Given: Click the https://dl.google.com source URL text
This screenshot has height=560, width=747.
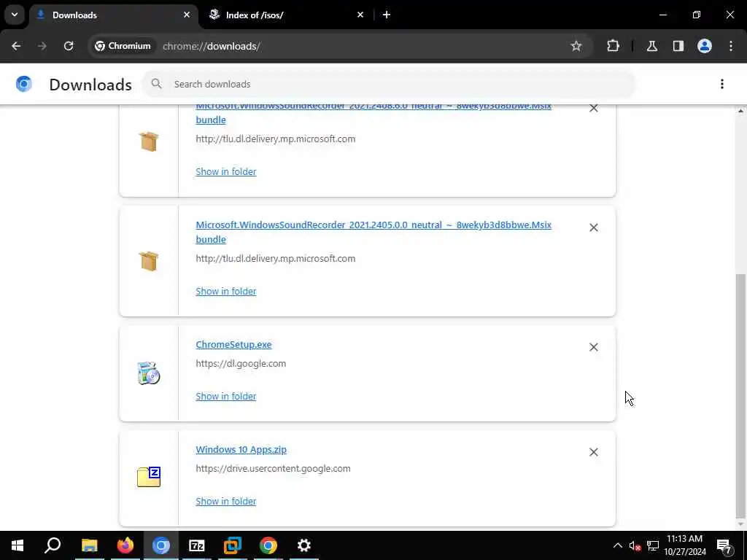Looking at the screenshot, I should [241, 363].
